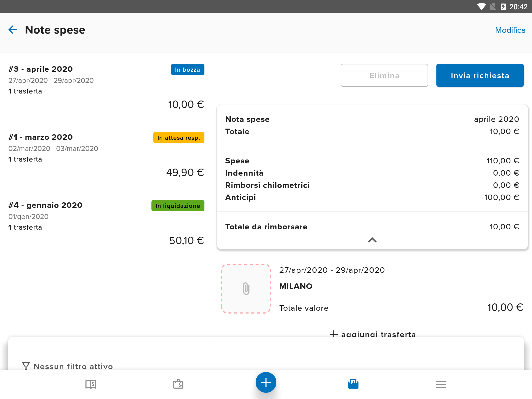This screenshot has height=399, width=532.
Task: Add attachment via paperclip placeholder
Action: (246, 289)
